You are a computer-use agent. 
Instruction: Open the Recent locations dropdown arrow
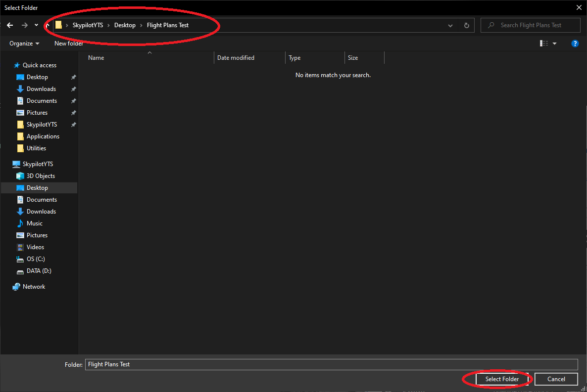(36, 25)
